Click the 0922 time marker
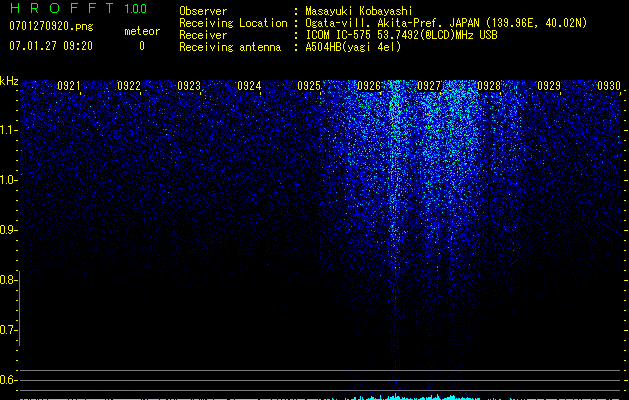 coord(129,86)
